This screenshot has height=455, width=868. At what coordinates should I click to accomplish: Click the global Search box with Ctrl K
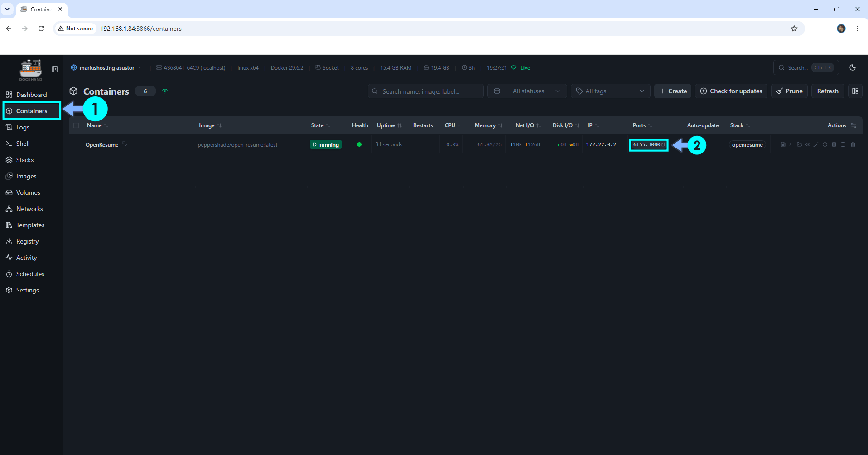806,67
